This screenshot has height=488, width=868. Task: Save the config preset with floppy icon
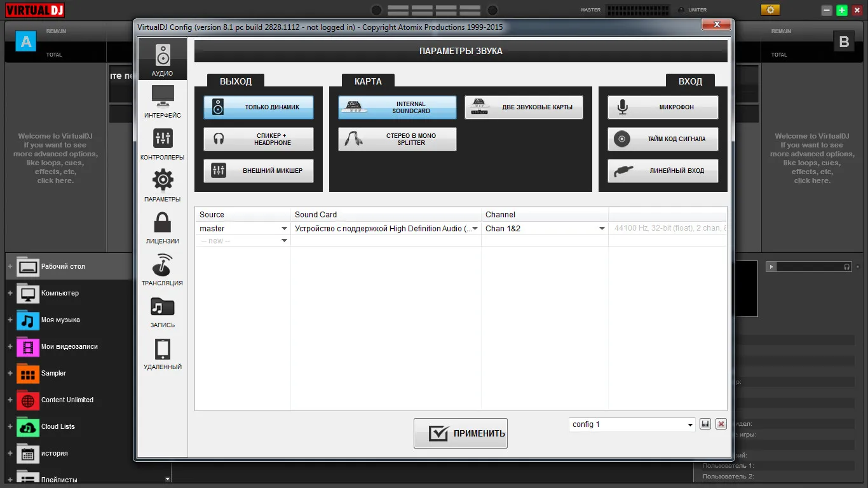(x=705, y=424)
